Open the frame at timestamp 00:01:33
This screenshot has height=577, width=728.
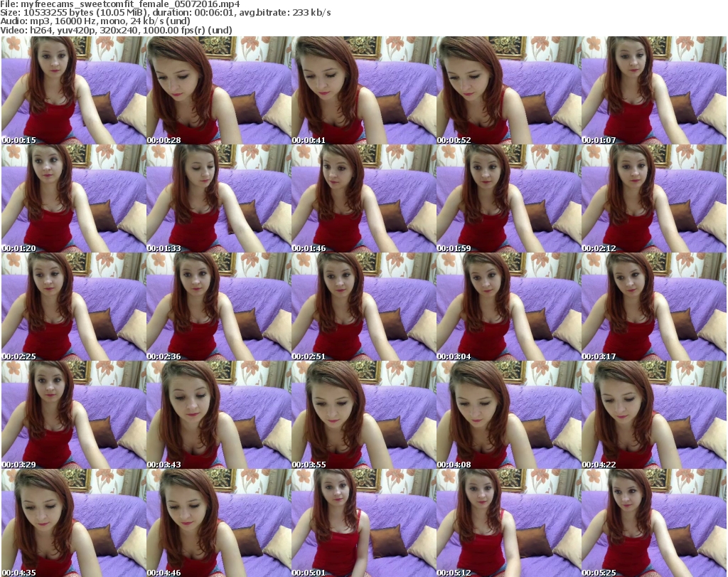coord(219,198)
